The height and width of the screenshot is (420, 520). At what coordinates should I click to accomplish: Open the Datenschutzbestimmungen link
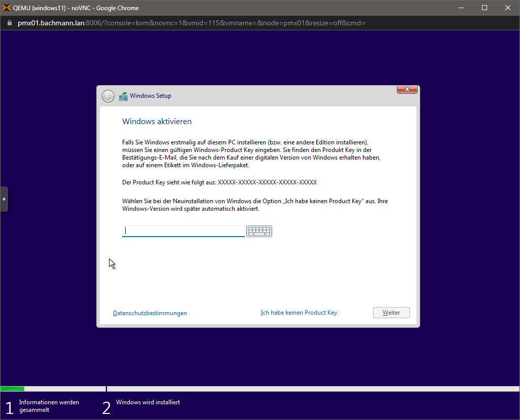tap(150, 313)
